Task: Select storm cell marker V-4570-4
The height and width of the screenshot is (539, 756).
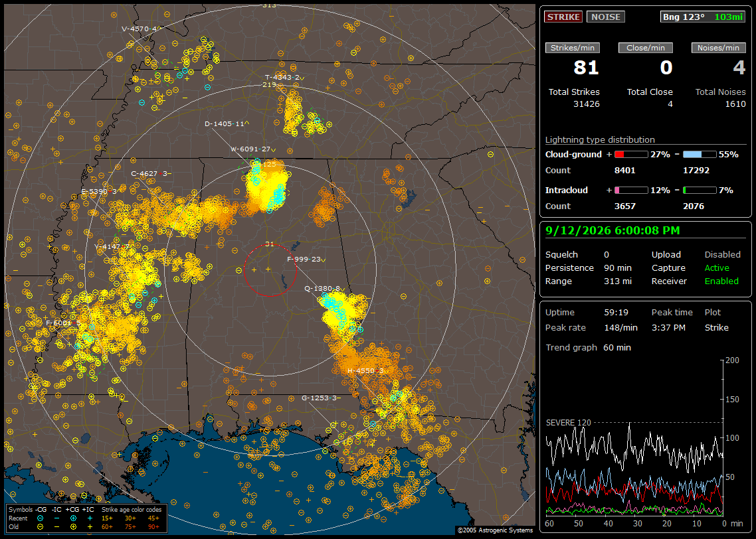Action: 141,29
